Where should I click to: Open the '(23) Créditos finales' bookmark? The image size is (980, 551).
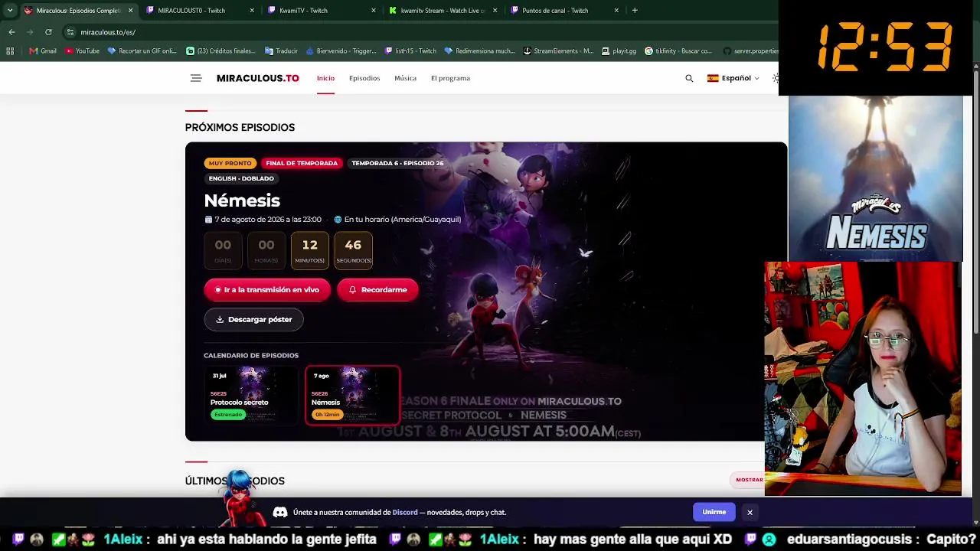click(x=220, y=51)
